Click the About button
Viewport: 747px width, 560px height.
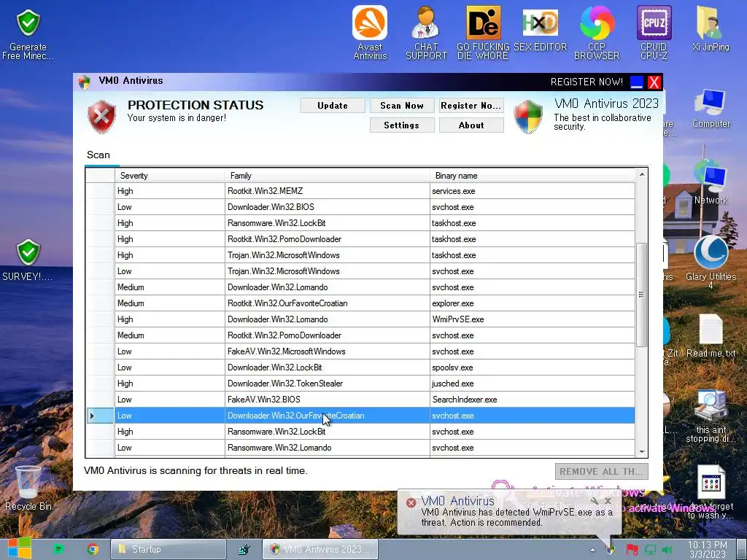471,125
